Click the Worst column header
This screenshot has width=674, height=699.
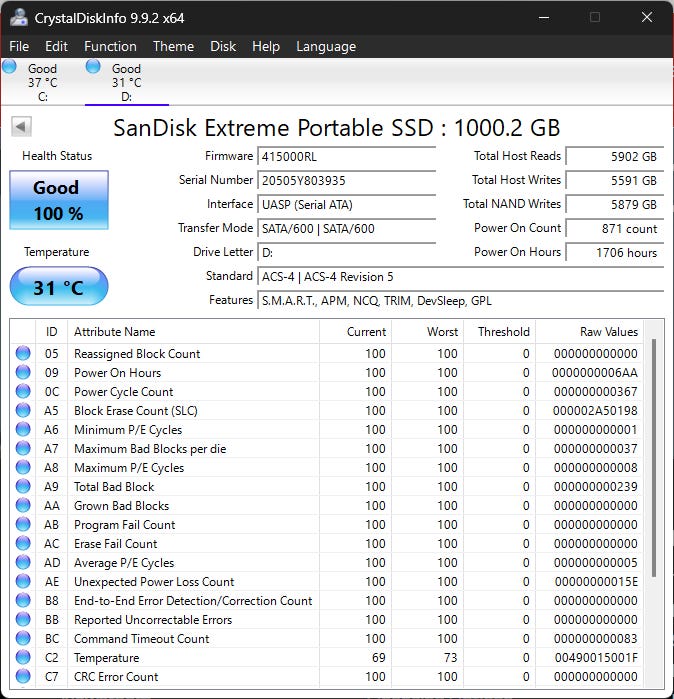pyautogui.click(x=427, y=332)
